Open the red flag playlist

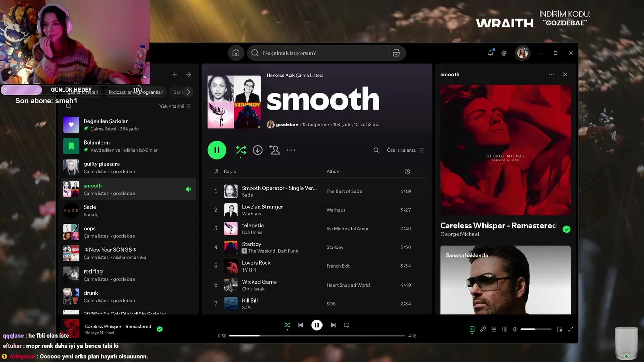pos(128,275)
